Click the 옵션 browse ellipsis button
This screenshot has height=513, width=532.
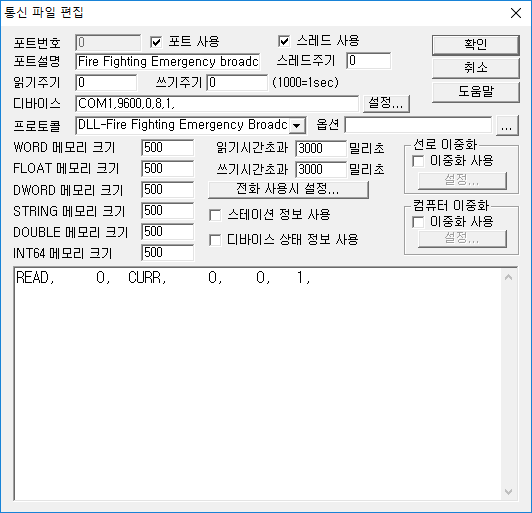507,126
